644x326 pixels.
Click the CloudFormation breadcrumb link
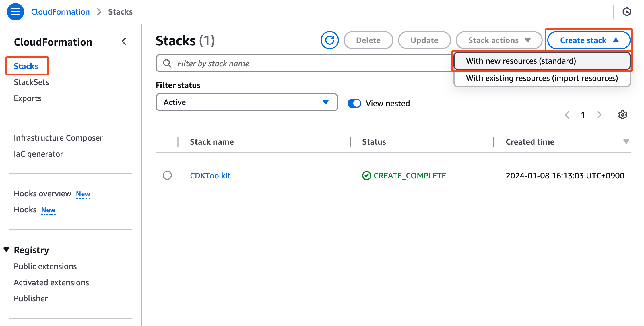point(60,12)
